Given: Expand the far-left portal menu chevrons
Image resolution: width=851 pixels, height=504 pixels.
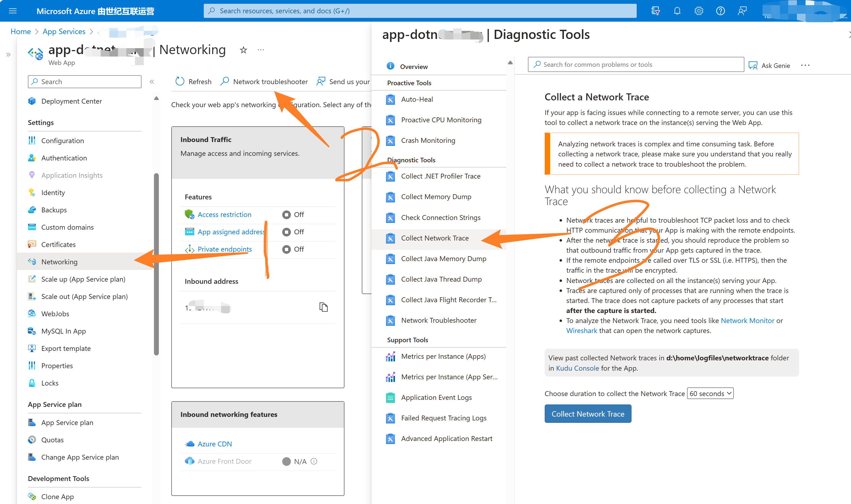Looking at the screenshot, I should click(8, 55).
